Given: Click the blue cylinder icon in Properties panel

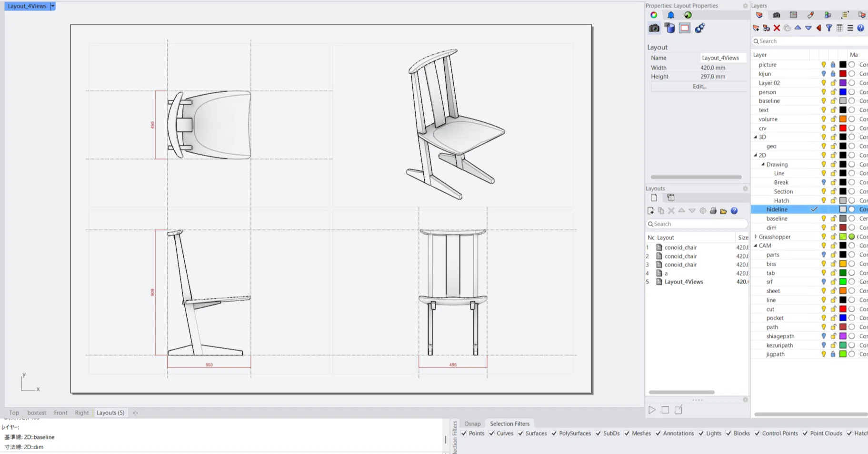Looking at the screenshot, I should [669, 28].
